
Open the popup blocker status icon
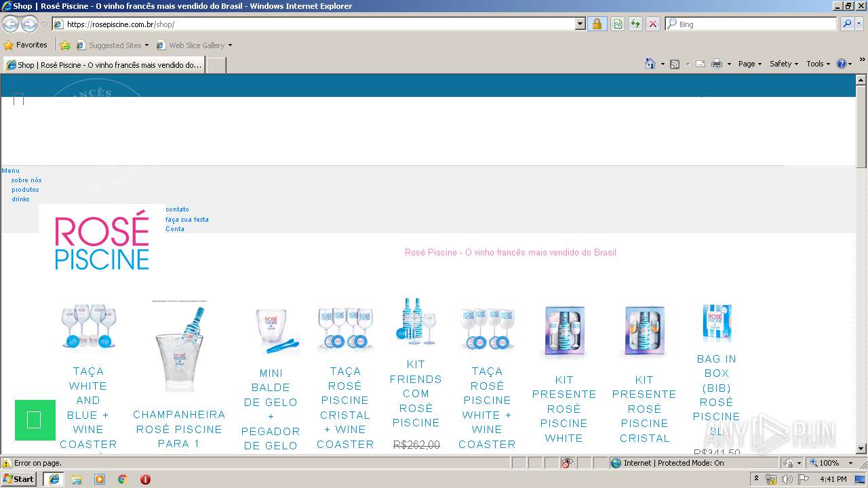pyautogui.click(x=568, y=463)
